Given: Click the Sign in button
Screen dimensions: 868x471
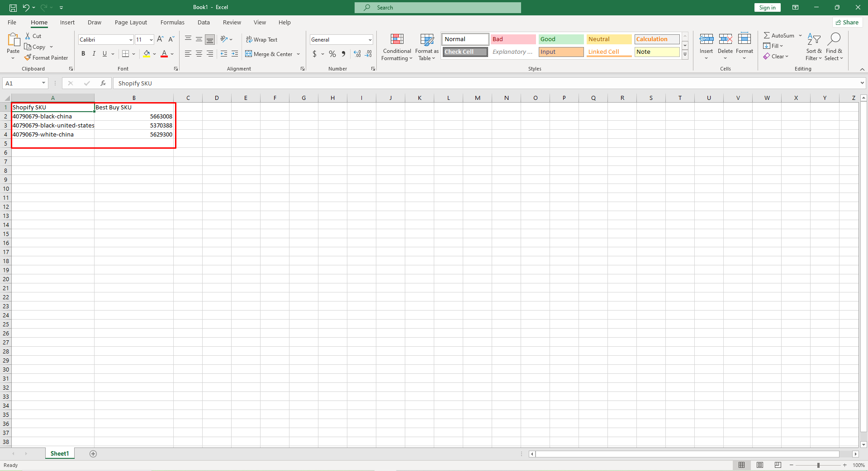Looking at the screenshot, I should click(767, 7).
